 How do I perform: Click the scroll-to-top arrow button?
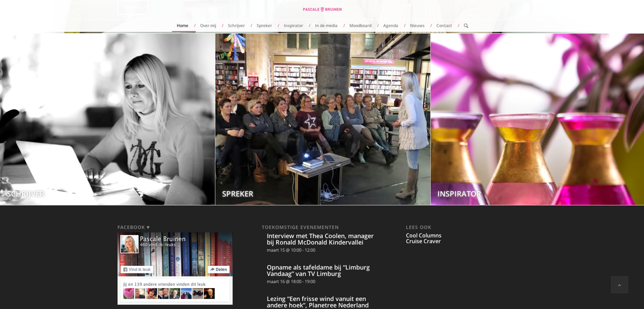click(x=619, y=285)
